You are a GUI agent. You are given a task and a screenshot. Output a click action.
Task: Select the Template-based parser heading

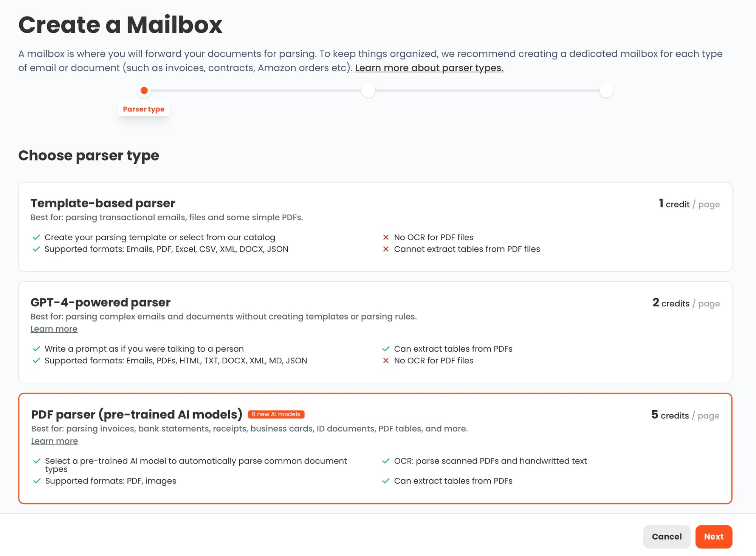[103, 203]
